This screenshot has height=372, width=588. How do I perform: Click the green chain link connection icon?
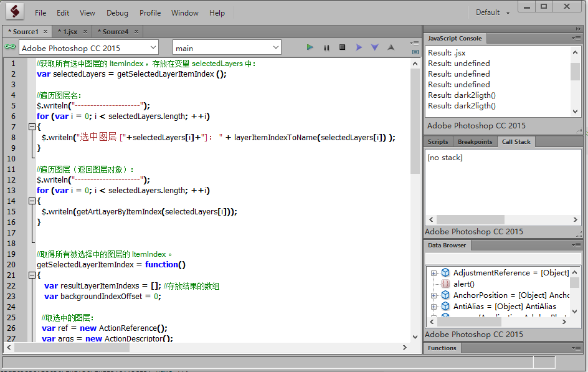point(10,47)
